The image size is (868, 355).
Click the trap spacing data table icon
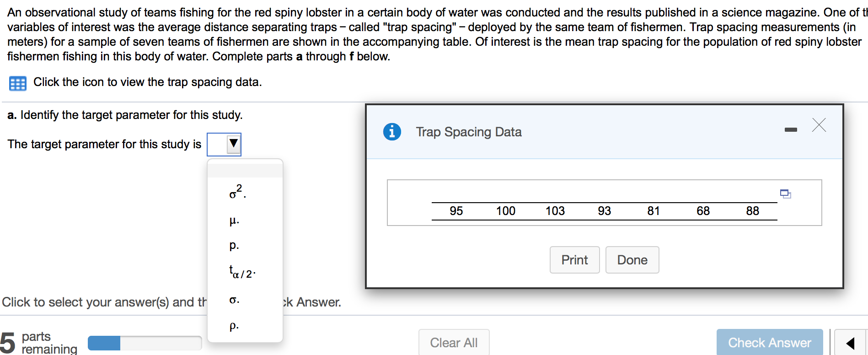tap(18, 83)
